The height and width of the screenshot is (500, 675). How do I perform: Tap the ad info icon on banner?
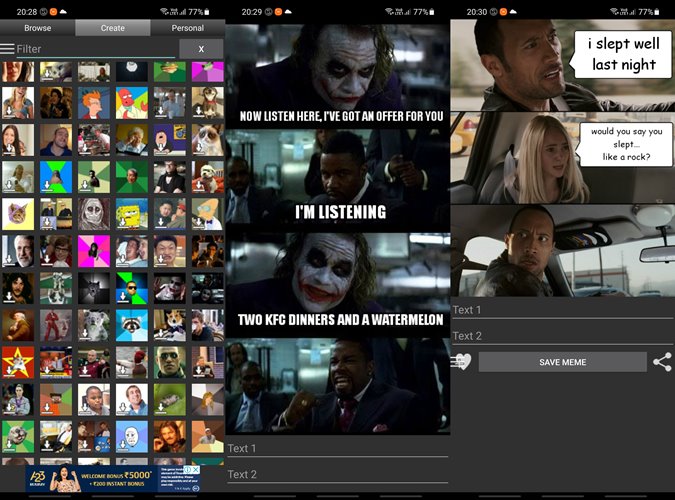click(188, 469)
